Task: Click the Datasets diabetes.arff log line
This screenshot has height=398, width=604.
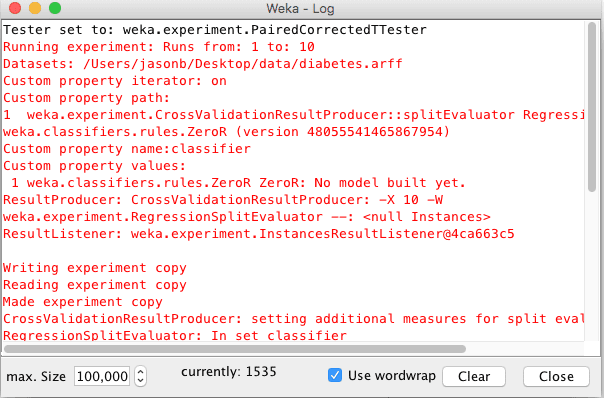Action: (x=203, y=64)
